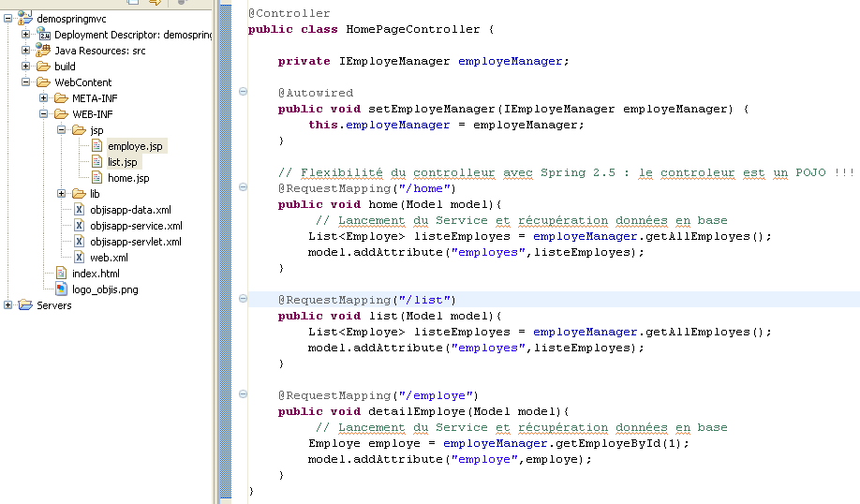Collapse the jsp folder
The image size is (860, 504).
tap(62, 130)
